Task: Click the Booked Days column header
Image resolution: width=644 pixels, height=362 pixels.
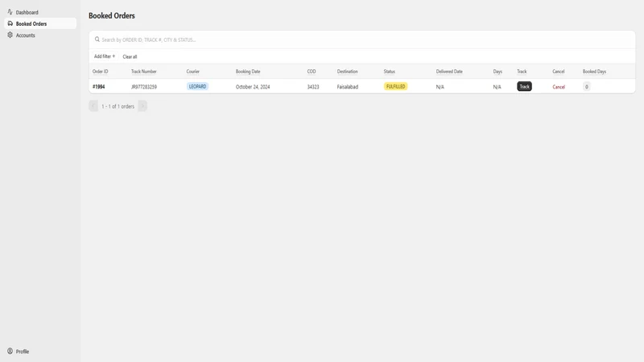Action: coord(594,72)
